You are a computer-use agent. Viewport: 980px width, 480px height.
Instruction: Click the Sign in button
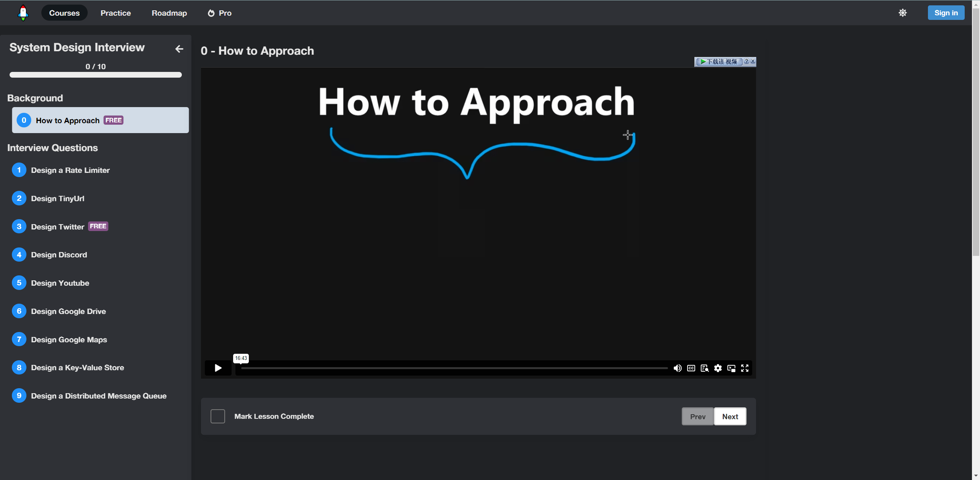click(946, 13)
